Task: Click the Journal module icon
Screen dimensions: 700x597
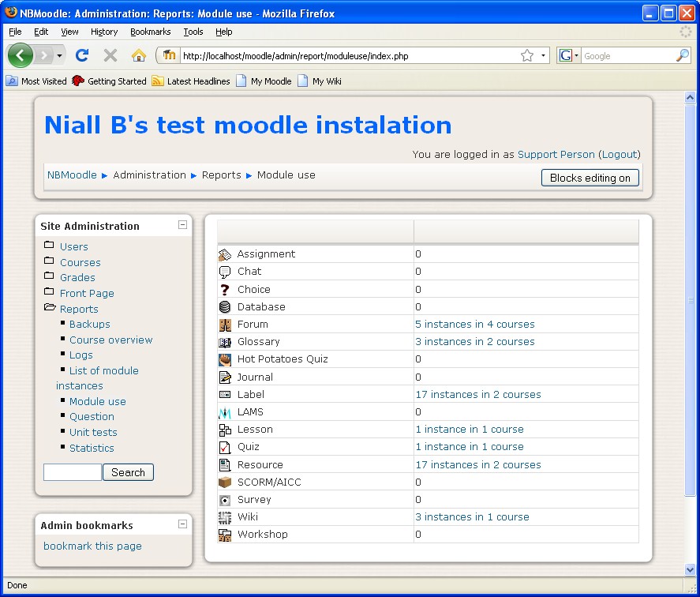Action: pos(225,377)
